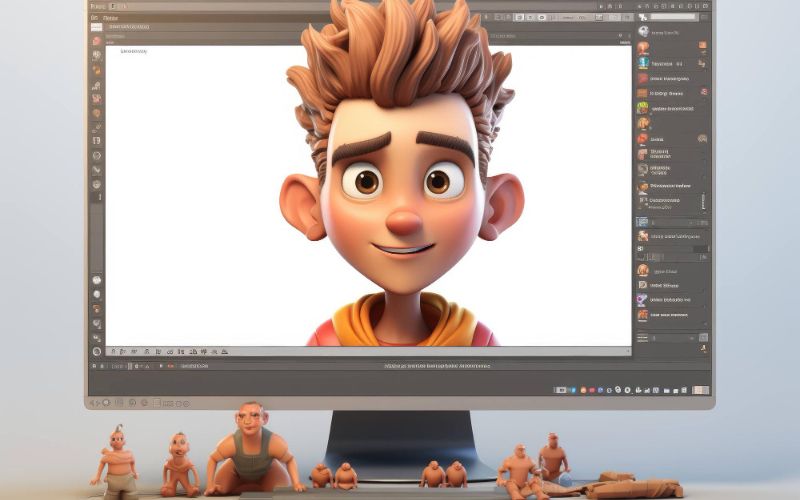Select the T-shaped text tool in the left toolbar
The width and height of the screenshot is (800, 500).
[96, 141]
